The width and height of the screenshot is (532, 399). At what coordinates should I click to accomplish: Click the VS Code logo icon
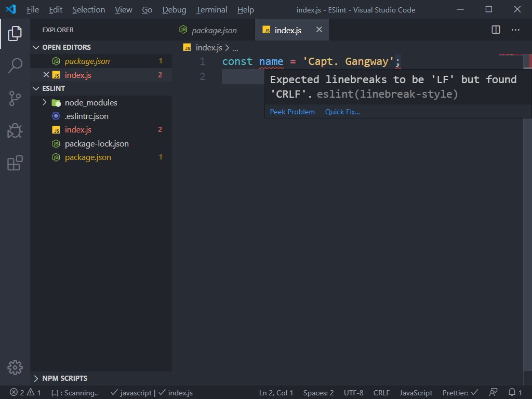[x=11, y=9]
